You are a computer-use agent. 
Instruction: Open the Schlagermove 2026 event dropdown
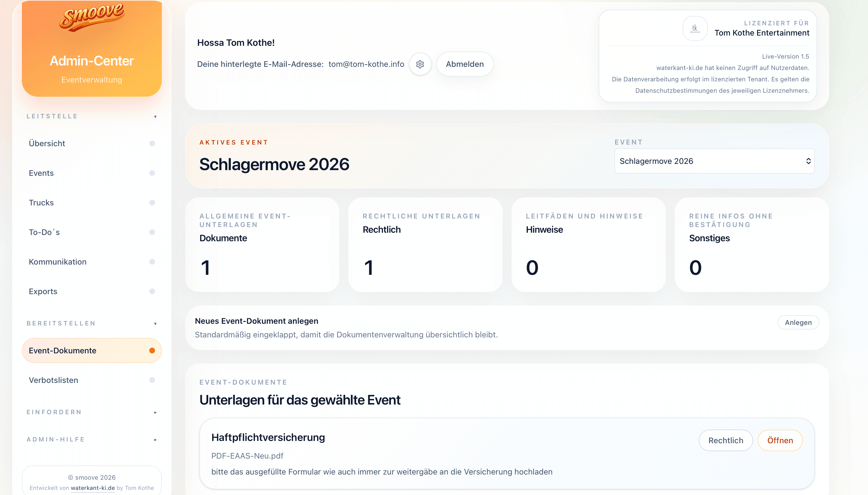(714, 161)
